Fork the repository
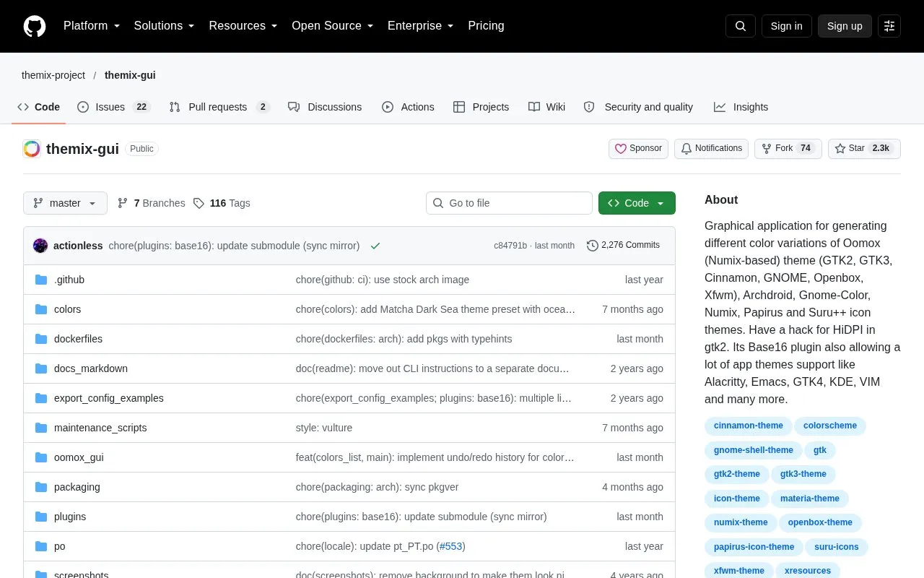The height and width of the screenshot is (578, 924). [788, 149]
